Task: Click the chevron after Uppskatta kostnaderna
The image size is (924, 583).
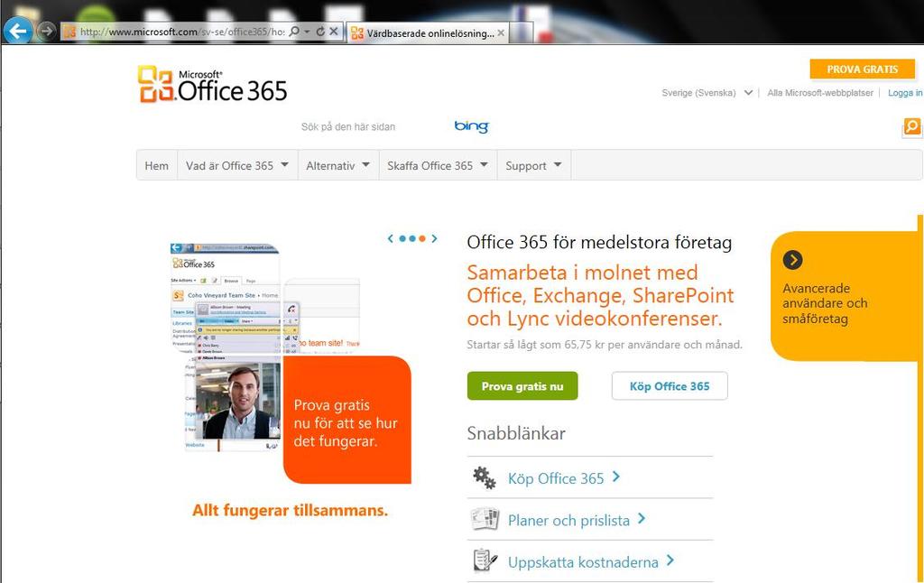Action: point(670,560)
